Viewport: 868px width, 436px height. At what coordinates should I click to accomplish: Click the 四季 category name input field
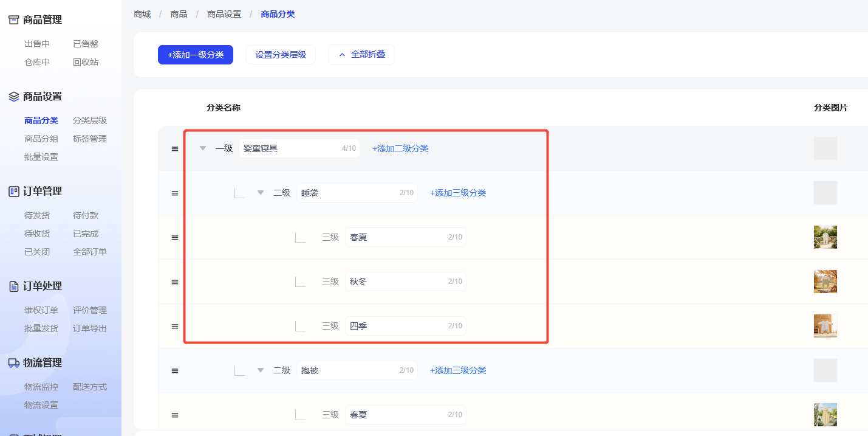coord(395,326)
